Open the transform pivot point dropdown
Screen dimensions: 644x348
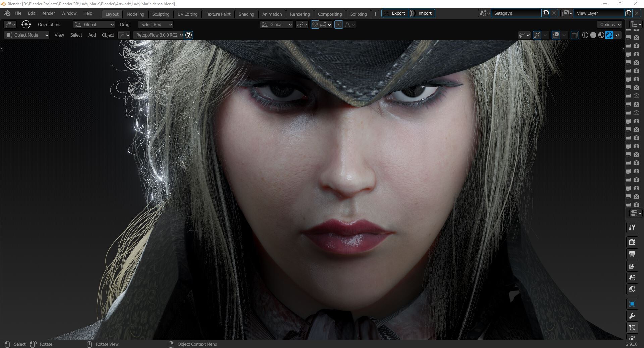[302, 25]
